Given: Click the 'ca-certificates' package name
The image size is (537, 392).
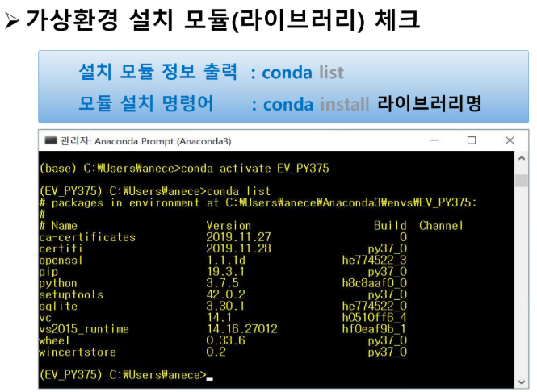Looking at the screenshot, I should [x=87, y=237].
